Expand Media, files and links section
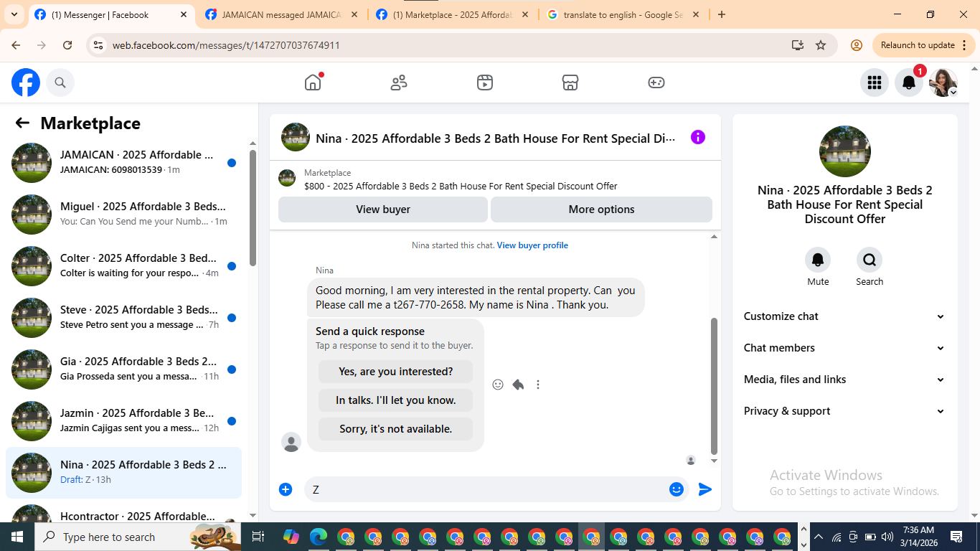This screenshot has width=980, height=551. click(x=844, y=380)
